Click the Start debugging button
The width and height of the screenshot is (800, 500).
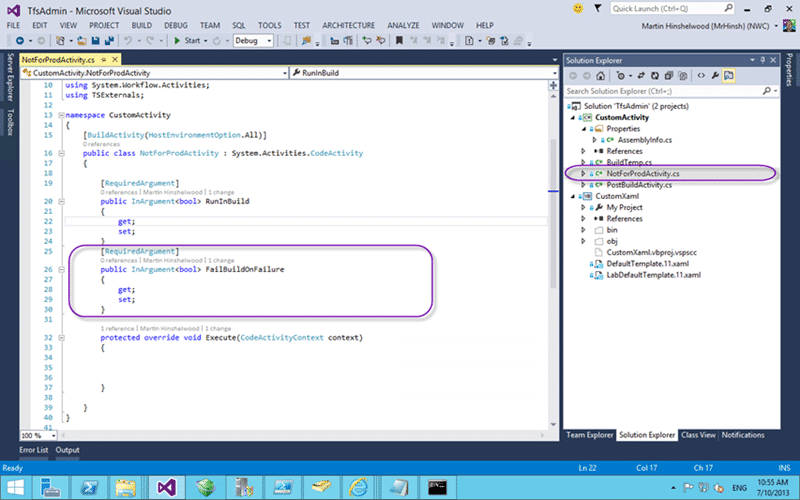tap(187, 40)
